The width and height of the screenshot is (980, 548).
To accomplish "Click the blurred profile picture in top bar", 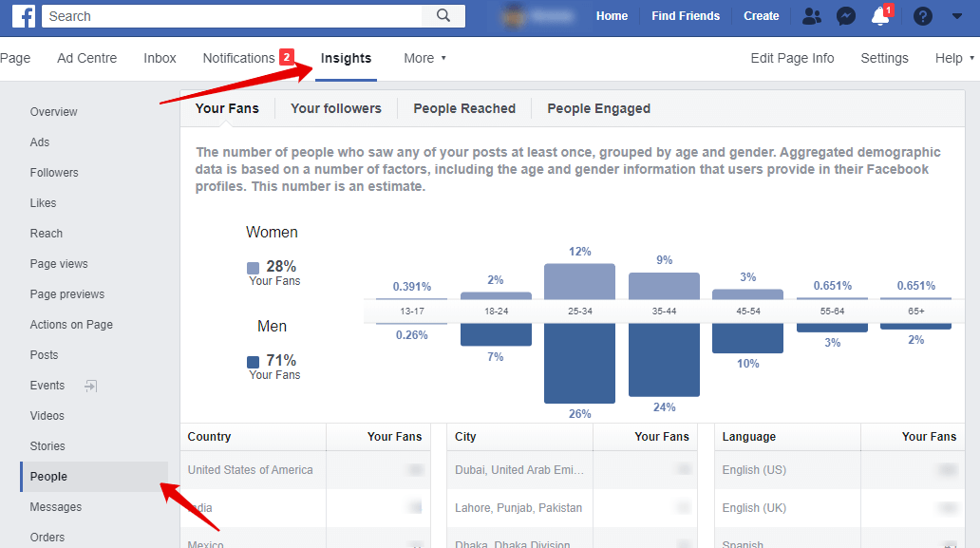I will [515, 16].
